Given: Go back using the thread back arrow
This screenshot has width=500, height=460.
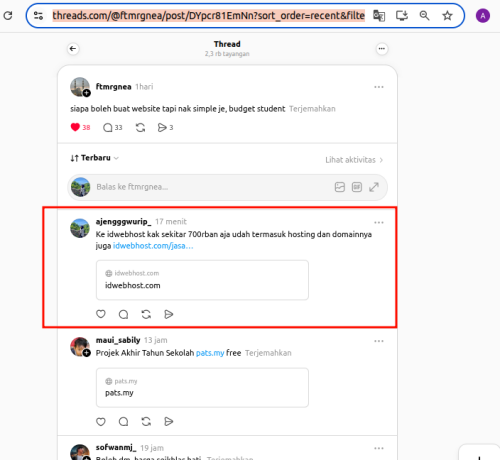Looking at the screenshot, I should pos(73,49).
